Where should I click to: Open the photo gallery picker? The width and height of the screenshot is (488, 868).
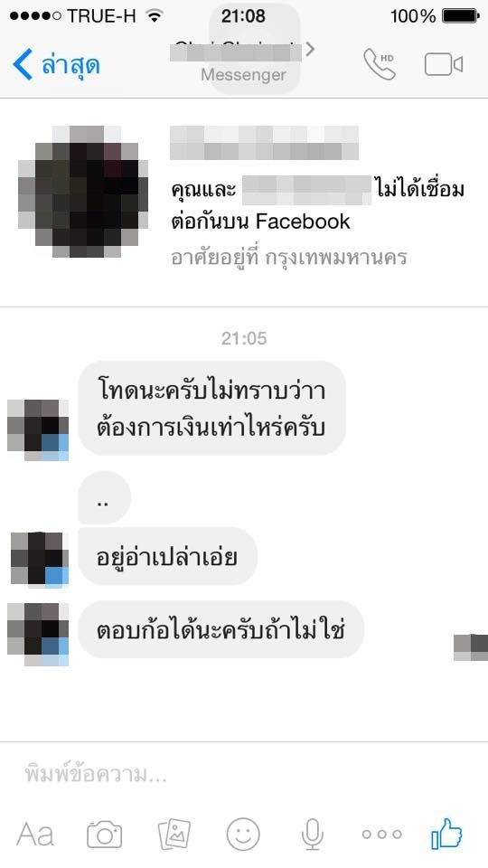coord(174,835)
